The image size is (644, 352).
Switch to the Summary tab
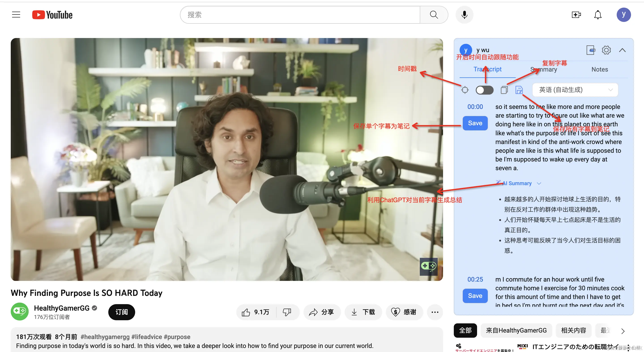point(544,70)
